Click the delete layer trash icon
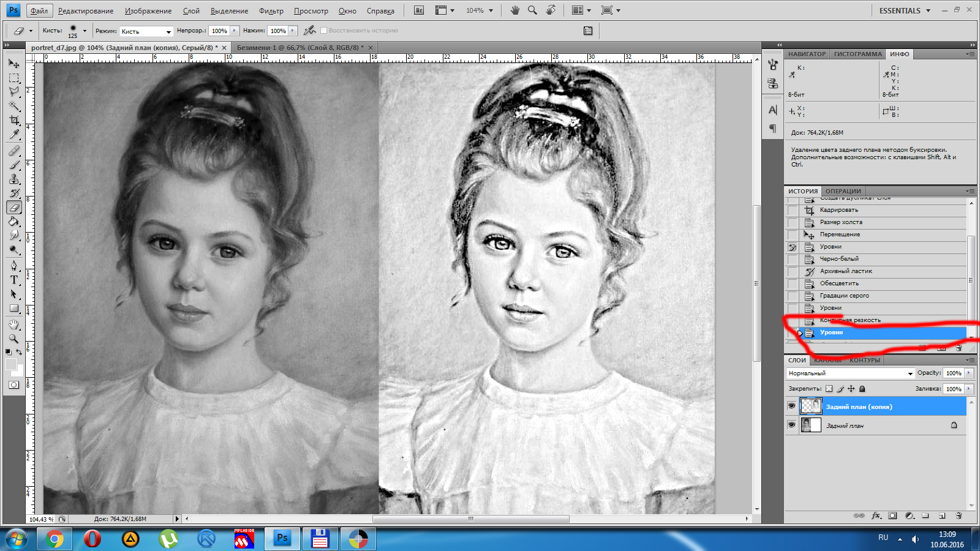 coord(959,515)
